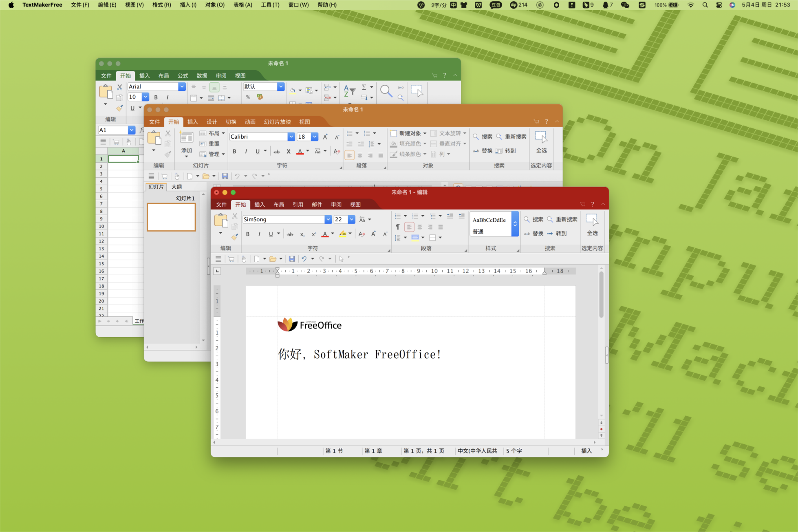The width and height of the screenshot is (798, 532).
Task: Click the Select All icon in the Presentations window
Action: [x=541, y=138]
